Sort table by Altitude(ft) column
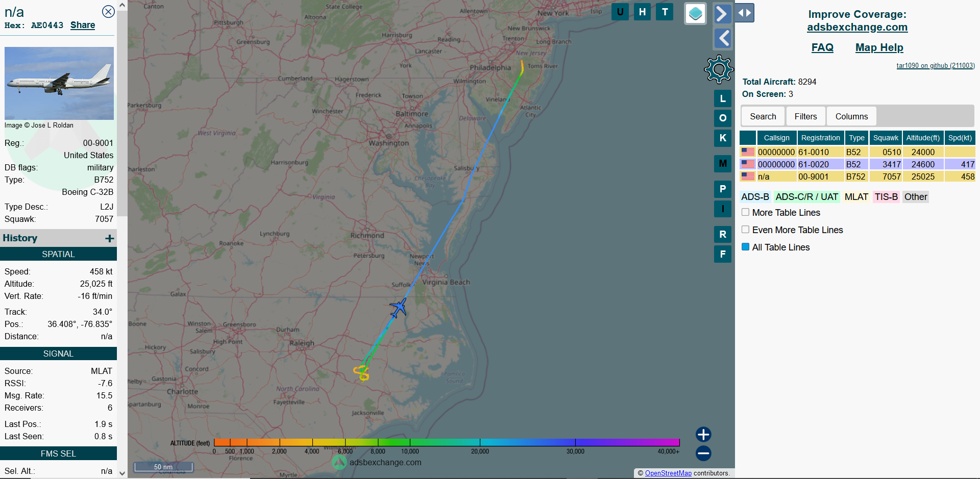 point(923,138)
